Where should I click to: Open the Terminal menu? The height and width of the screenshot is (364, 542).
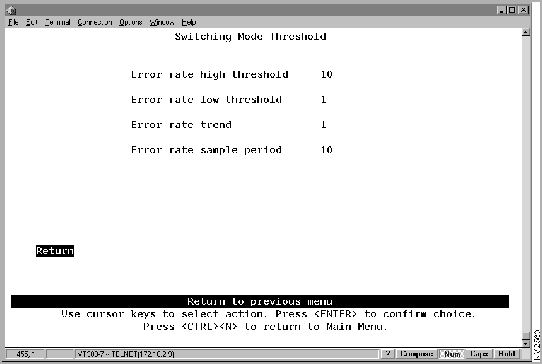pyautogui.click(x=57, y=22)
